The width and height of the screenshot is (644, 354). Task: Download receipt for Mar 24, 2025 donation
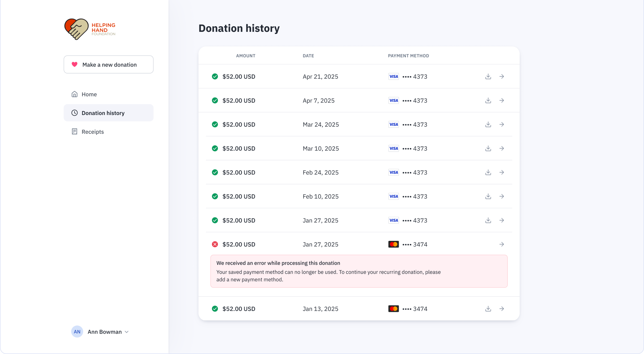[x=488, y=125]
